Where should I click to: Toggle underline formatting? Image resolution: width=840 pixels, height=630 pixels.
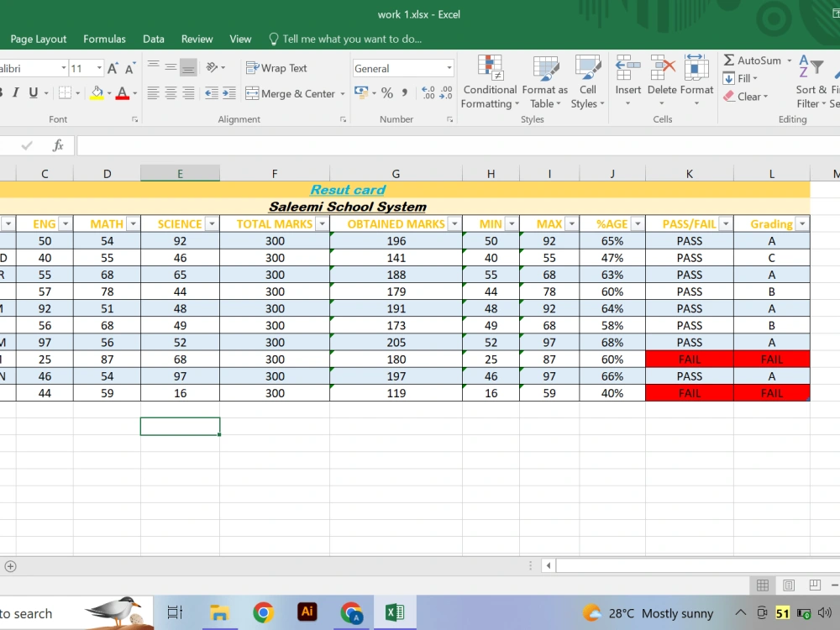point(34,92)
